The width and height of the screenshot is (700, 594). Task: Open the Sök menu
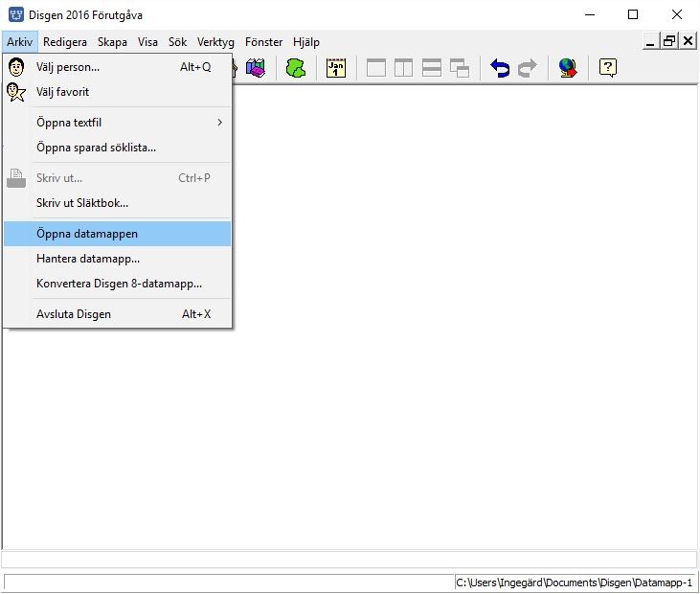click(x=177, y=42)
